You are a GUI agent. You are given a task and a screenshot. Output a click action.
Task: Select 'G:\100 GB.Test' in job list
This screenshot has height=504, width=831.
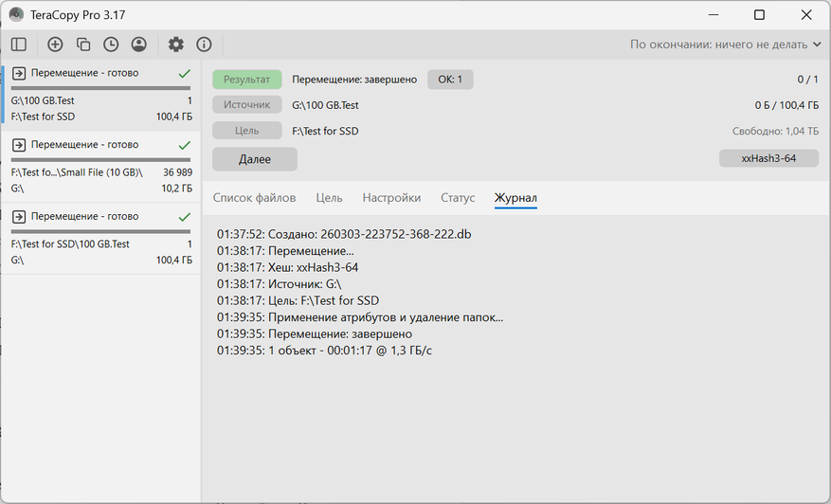click(x=43, y=100)
